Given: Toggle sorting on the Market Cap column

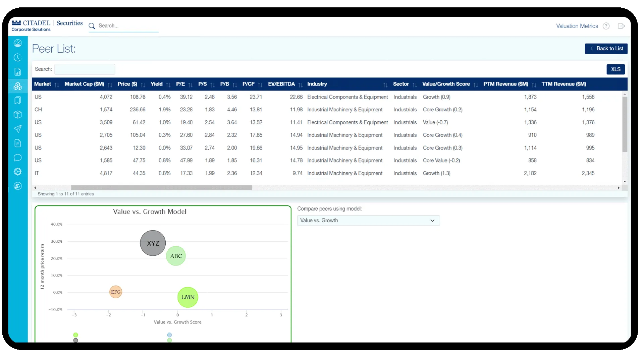Looking at the screenshot, I should tap(110, 84).
